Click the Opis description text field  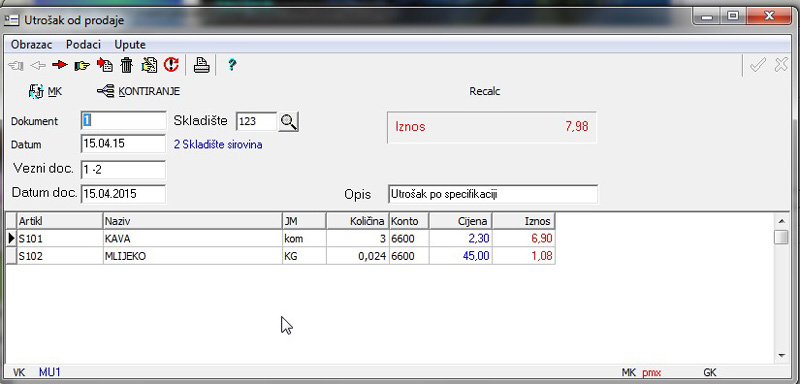coord(492,194)
